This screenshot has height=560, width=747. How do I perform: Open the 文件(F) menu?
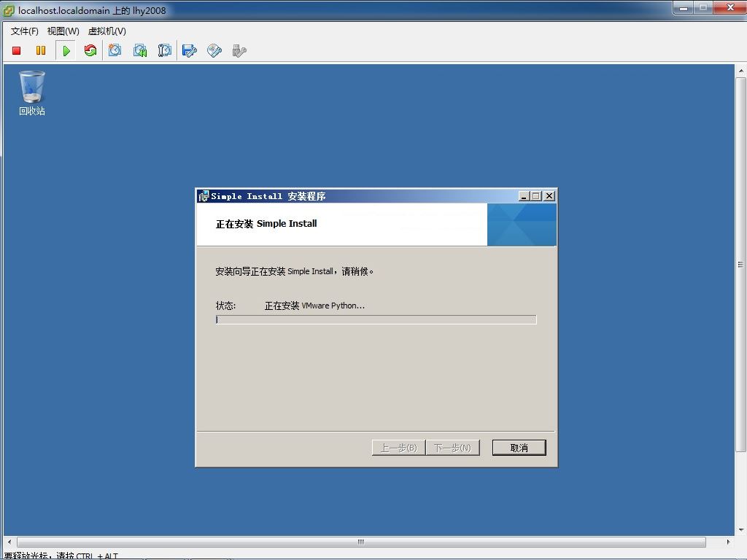(x=24, y=31)
